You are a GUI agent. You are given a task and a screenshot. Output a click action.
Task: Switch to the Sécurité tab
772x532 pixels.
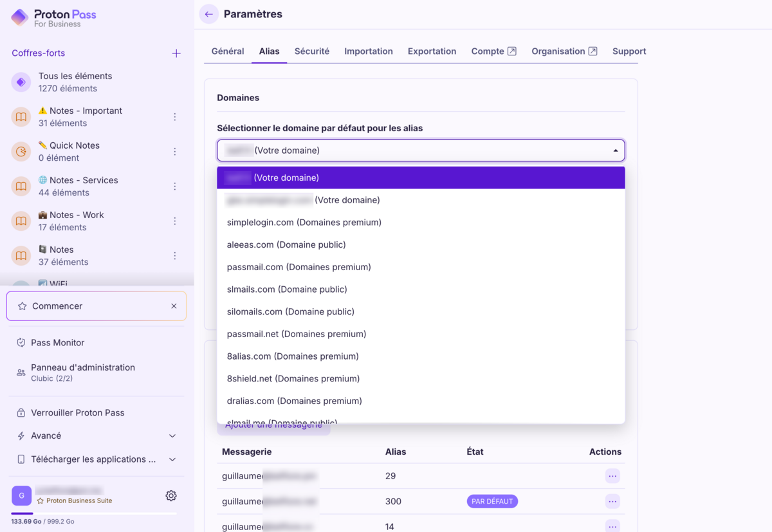pos(312,51)
